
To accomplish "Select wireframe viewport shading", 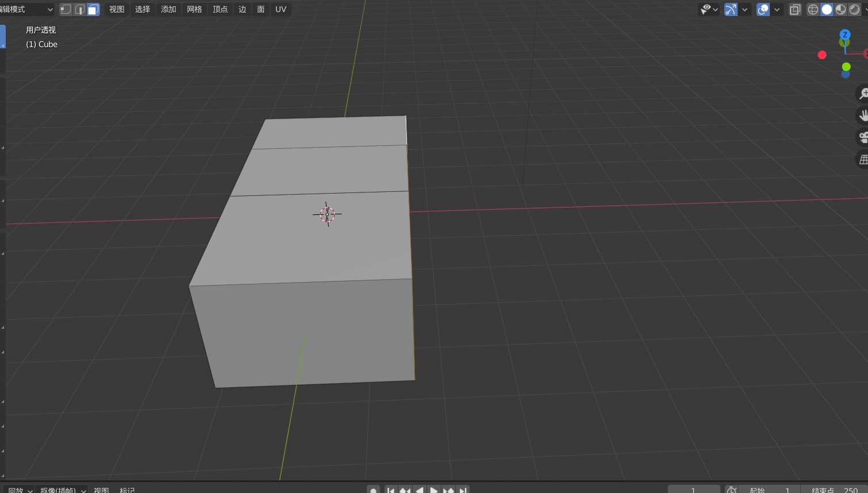I will click(x=813, y=9).
